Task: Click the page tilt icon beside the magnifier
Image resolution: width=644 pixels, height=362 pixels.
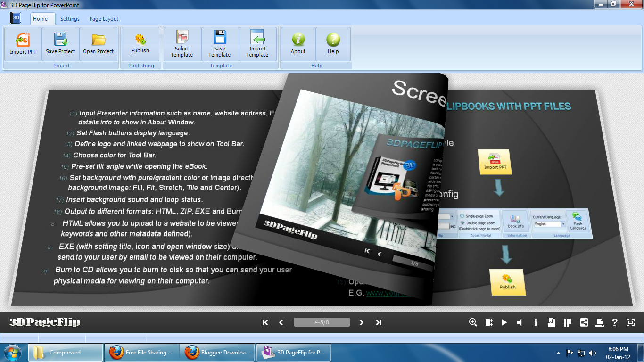Action: click(489, 322)
